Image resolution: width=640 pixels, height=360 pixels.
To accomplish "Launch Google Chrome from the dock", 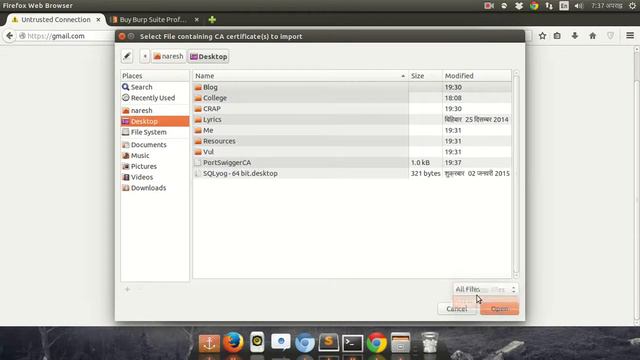I will (377, 342).
